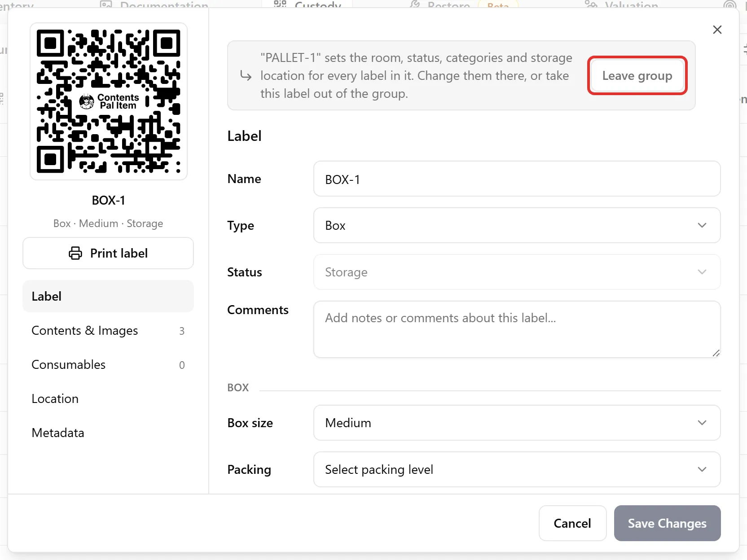Click the BOX-1 title under the QR code
Image resolution: width=747 pixels, height=560 pixels.
click(108, 200)
